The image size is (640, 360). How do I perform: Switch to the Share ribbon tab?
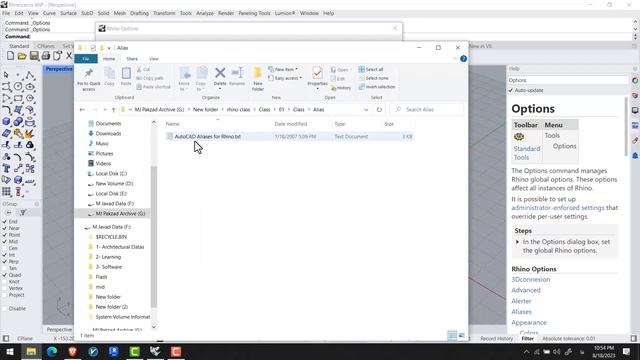(132, 59)
